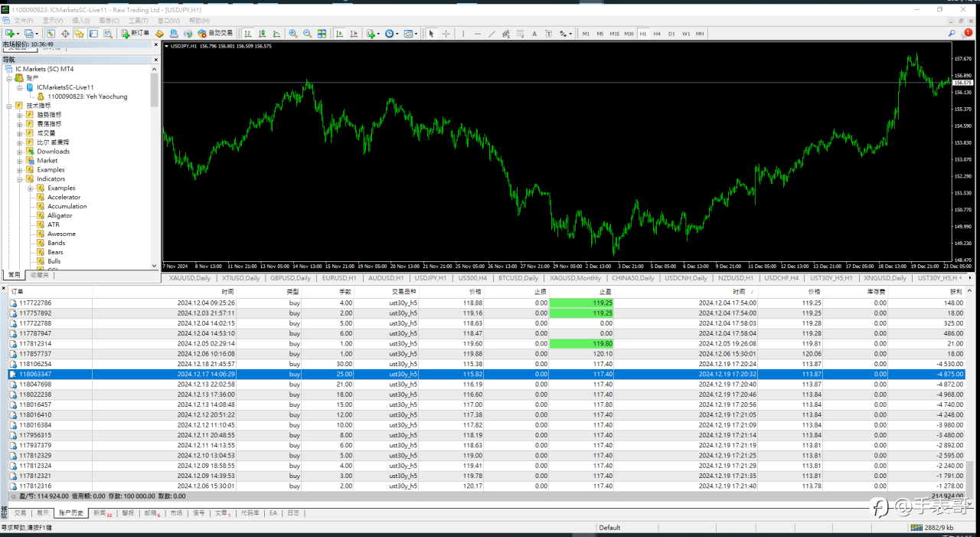Viewport: 980px width, 537px height.
Task: Select the H4 timeframe button
Action: point(657,34)
